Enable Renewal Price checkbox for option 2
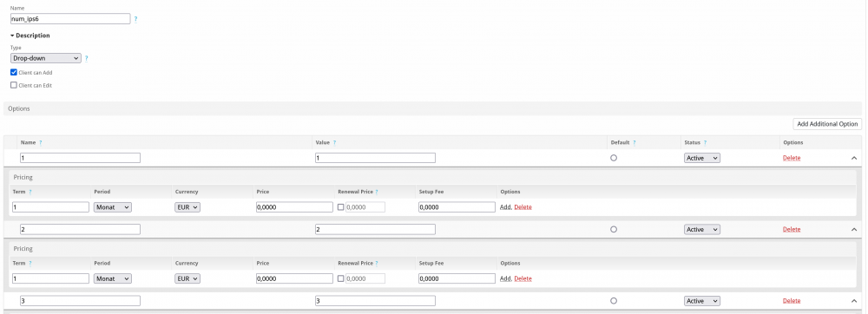The height and width of the screenshot is (314, 868). [x=340, y=278]
